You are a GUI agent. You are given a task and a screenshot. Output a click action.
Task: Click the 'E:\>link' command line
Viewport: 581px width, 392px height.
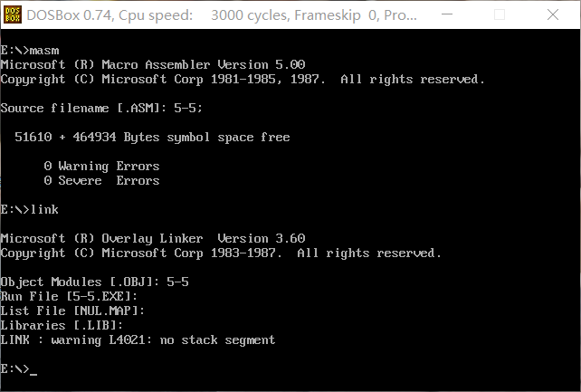pyautogui.click(x=29, y=210)
